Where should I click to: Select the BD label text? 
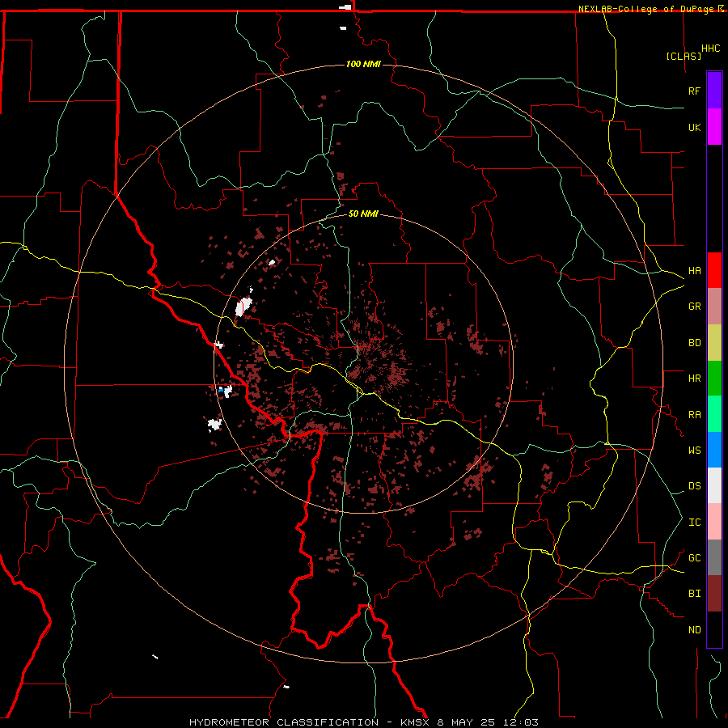(x=694, y=343)
